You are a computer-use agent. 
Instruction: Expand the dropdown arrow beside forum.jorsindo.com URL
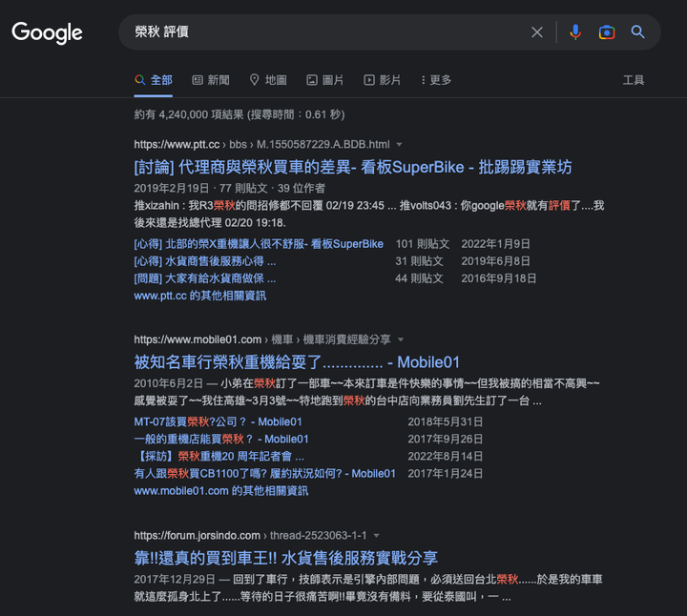click(x=376, y=536)
